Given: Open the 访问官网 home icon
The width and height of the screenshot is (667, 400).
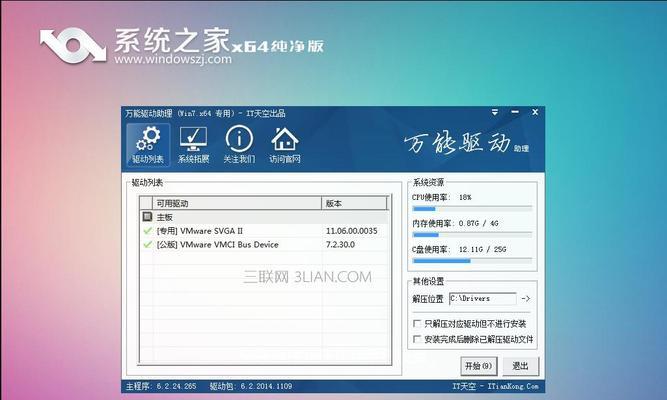Looking at the screenshot, I should click(285, 145).
